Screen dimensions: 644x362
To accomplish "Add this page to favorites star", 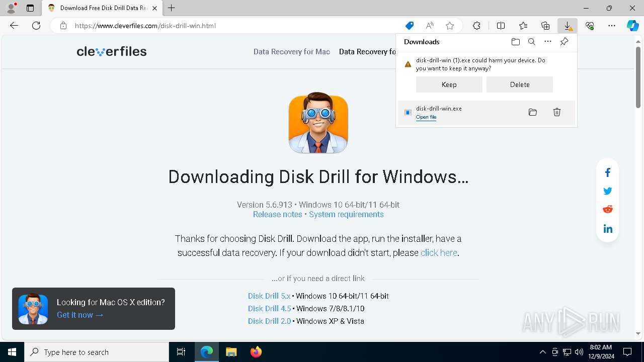I will (x=450, y=26).
